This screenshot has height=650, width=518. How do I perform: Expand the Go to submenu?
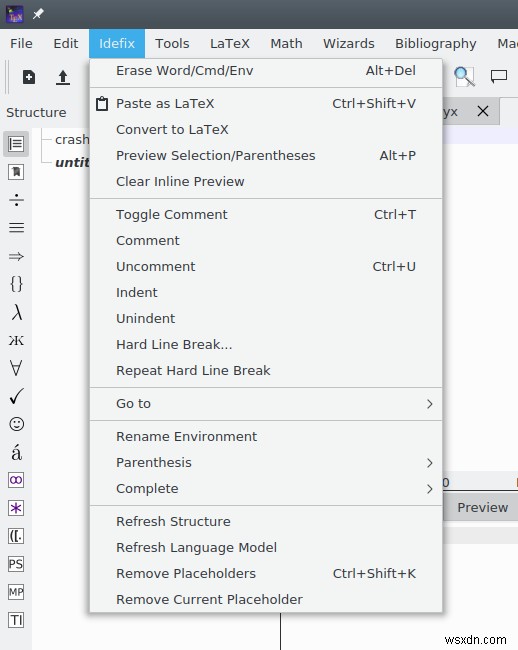pyautogui.click(x=266, y=404)
